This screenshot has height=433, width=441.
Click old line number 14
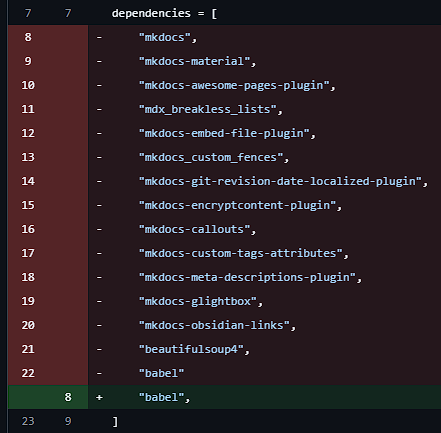point(28,181)
